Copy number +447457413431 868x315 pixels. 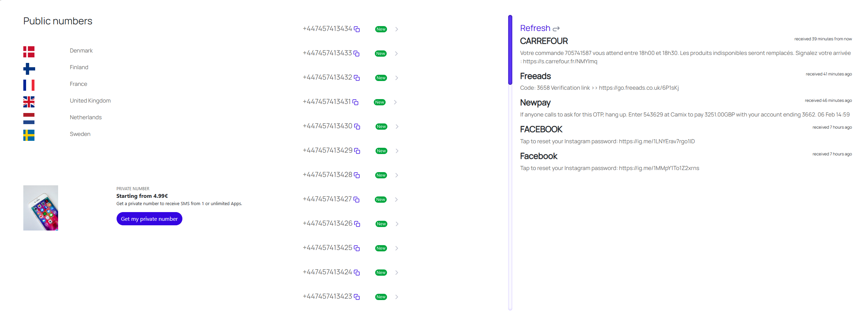point(355,102)
